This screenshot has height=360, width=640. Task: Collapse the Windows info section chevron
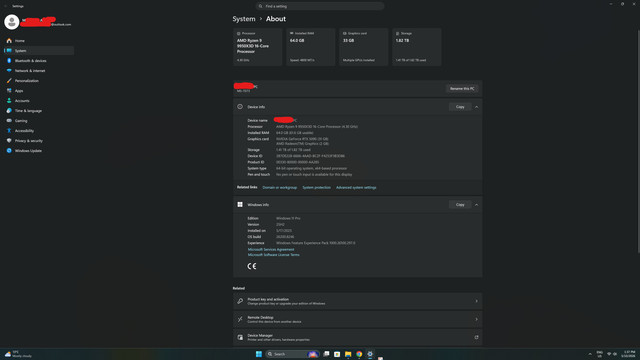[x=476, y=204]
